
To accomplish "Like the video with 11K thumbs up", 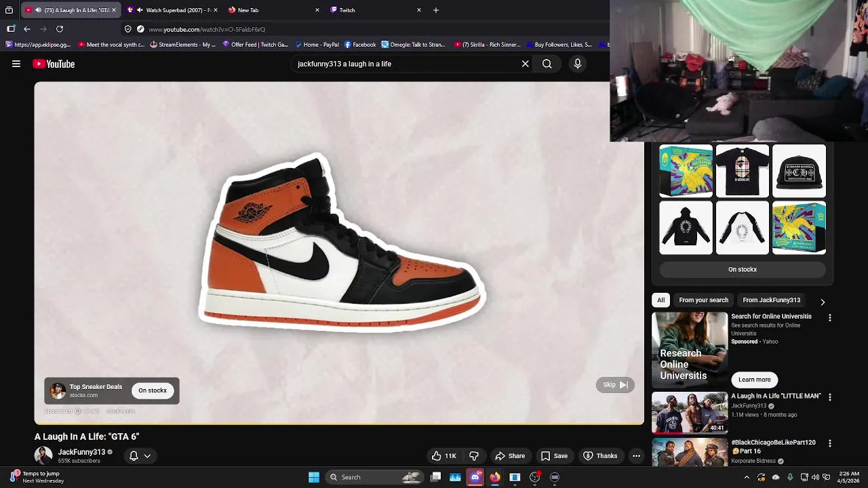I will [x=444, y=456].
